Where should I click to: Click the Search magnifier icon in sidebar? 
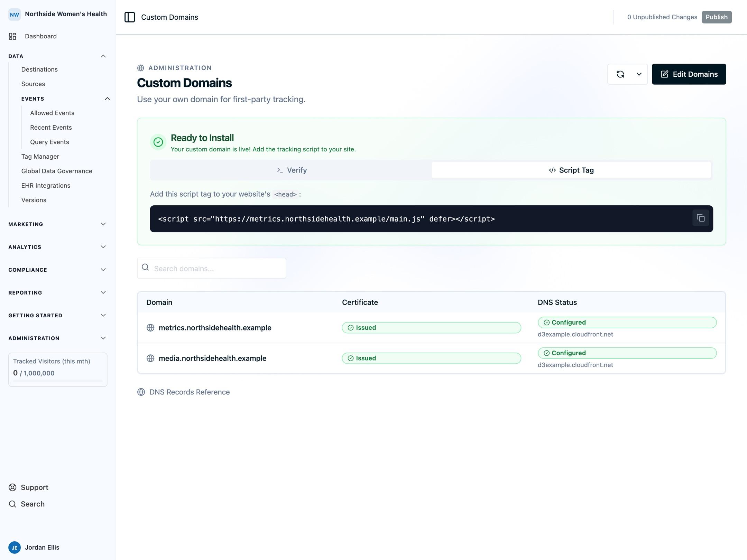tap(12, 504)
